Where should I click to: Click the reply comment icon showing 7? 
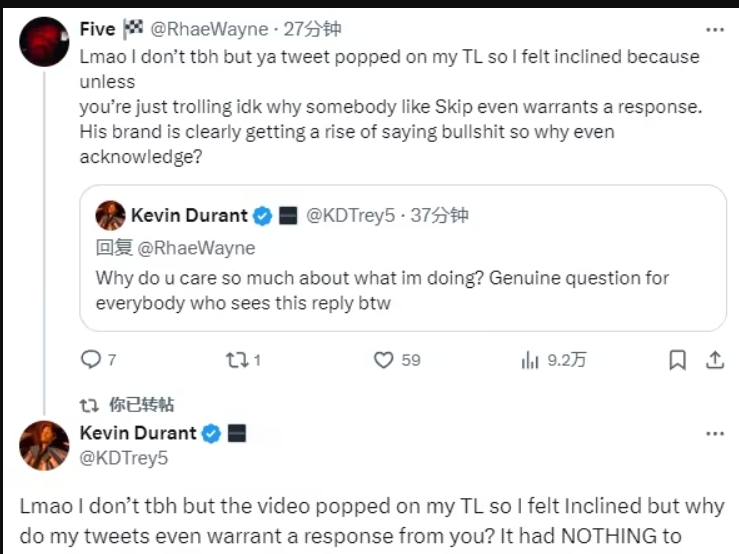tap(90, 360)
